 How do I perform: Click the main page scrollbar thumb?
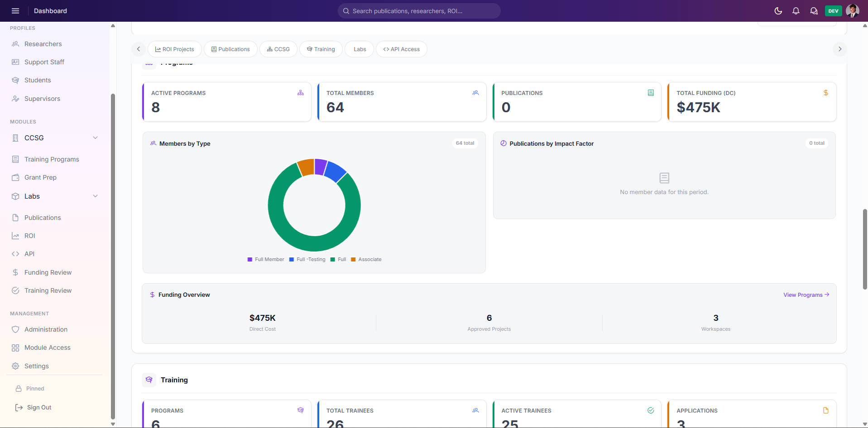coord(865,249)
